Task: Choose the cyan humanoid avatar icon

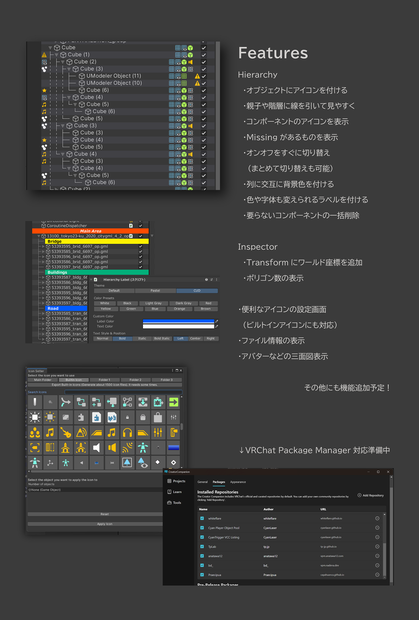Action: 143,447
